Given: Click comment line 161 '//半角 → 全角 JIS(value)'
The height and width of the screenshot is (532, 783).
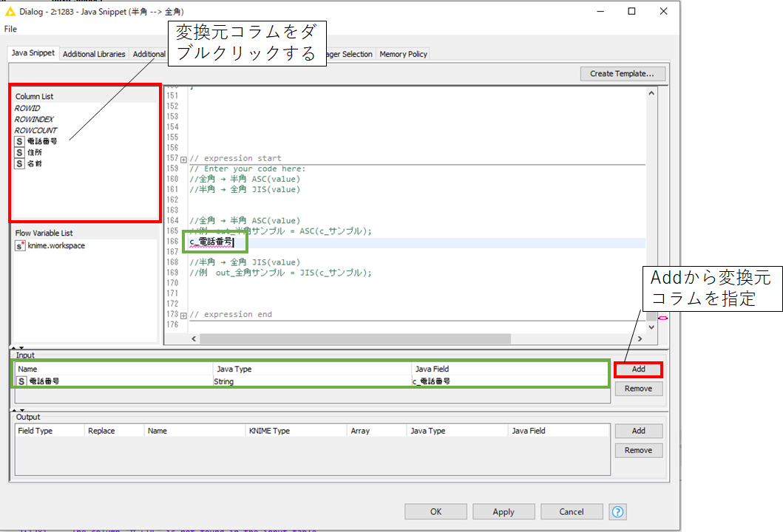Looking at the screenshot, I should [x=245, y=190].
